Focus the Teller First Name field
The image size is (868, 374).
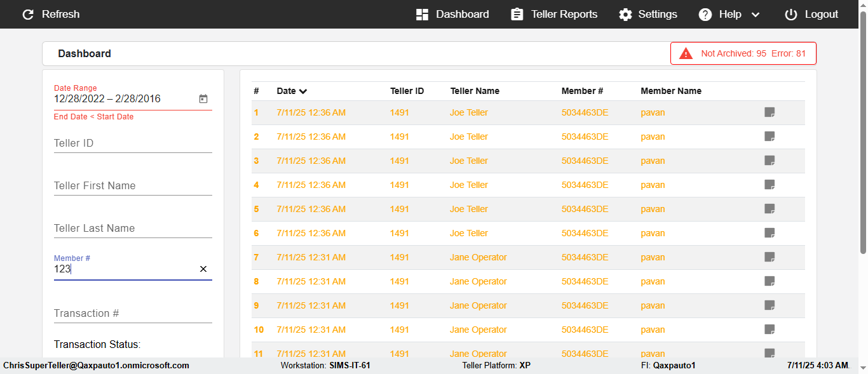tap(133, 186)
